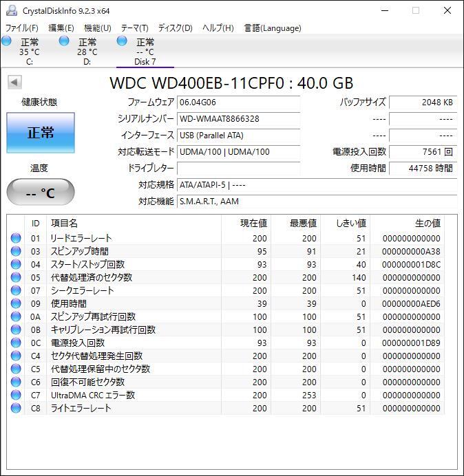Click status orb for ID 04 スタート/ストップ回数

pyautogui.click(x=16, y=264)
